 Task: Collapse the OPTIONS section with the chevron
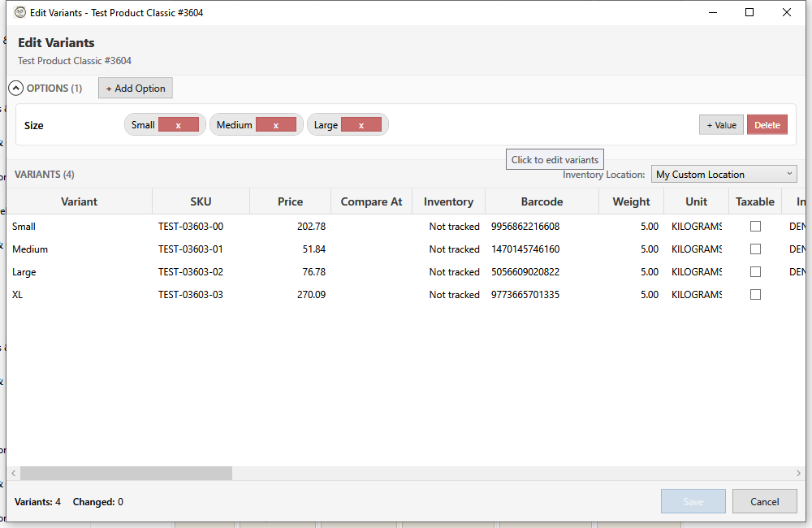(15, 88)
